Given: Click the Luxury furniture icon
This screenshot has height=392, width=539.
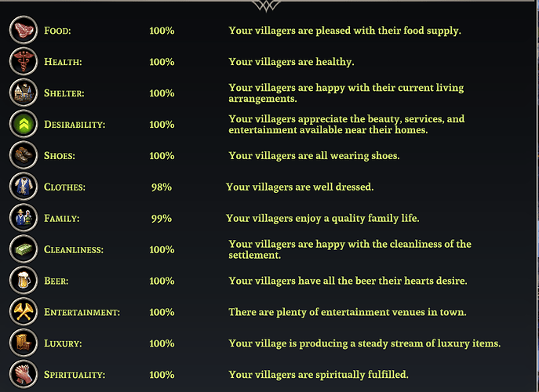Looking at the screenshot, I should tap(22, 343).
